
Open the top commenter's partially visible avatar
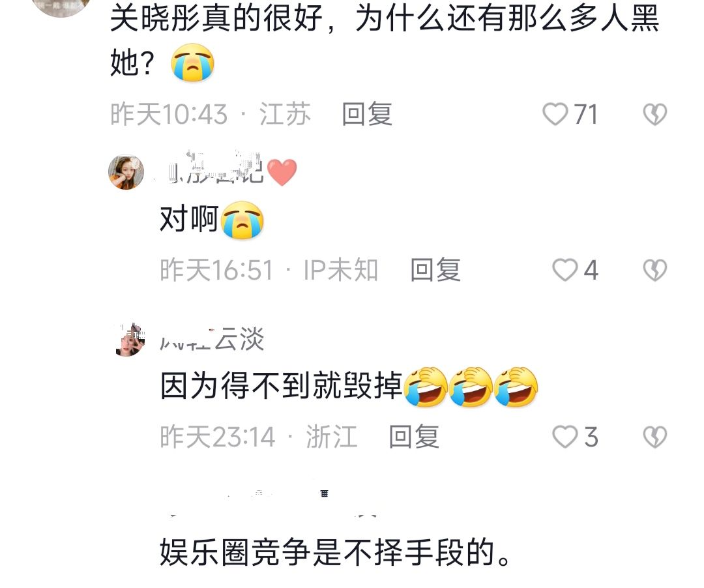coord(62,7)
